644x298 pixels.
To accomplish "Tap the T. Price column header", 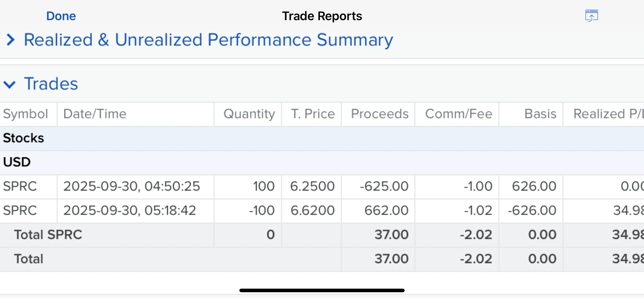I will (313, 114).
